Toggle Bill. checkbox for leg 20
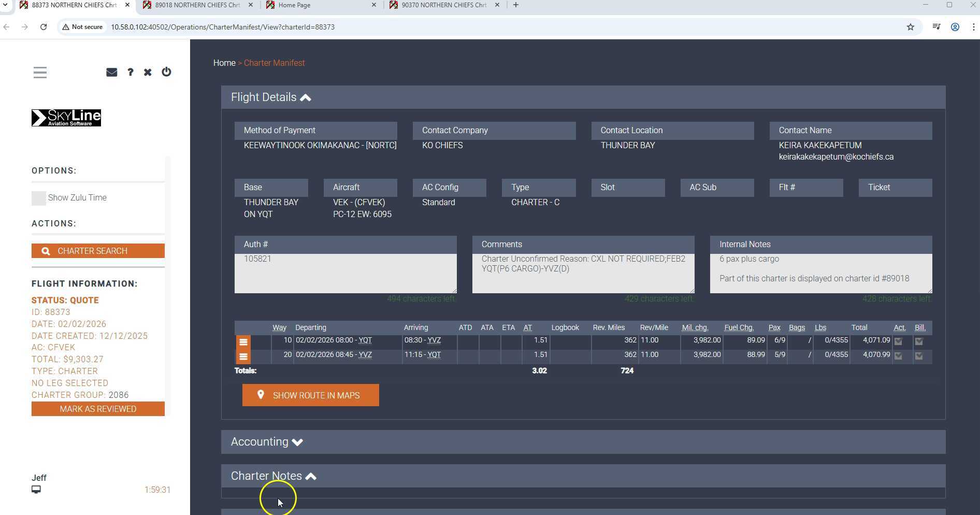The height and width of the screenshot is (515, 980). (919, 356)
